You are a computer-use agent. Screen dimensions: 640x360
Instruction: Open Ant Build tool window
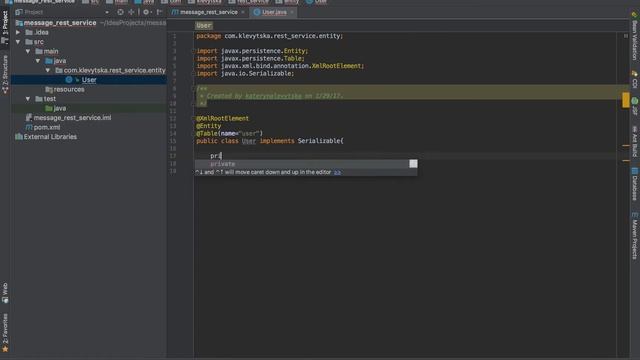coord(635,141)
